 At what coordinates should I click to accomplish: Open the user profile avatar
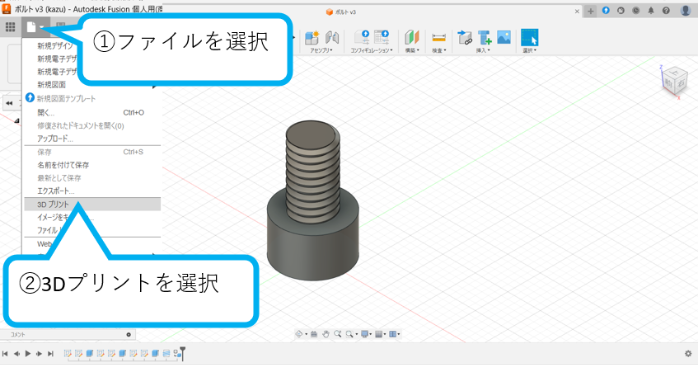[686, 11]
